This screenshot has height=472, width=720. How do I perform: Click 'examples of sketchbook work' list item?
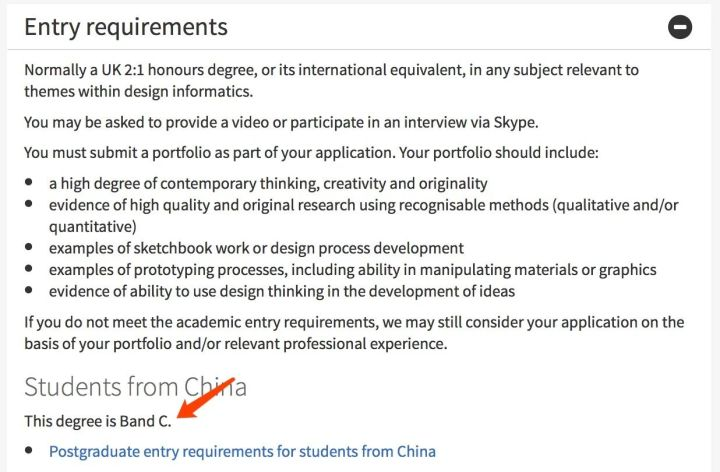coord(256,248)
